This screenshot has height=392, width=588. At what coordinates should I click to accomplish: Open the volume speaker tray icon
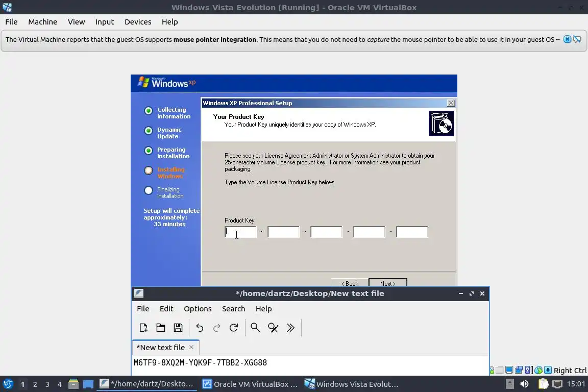click(525, 384)
